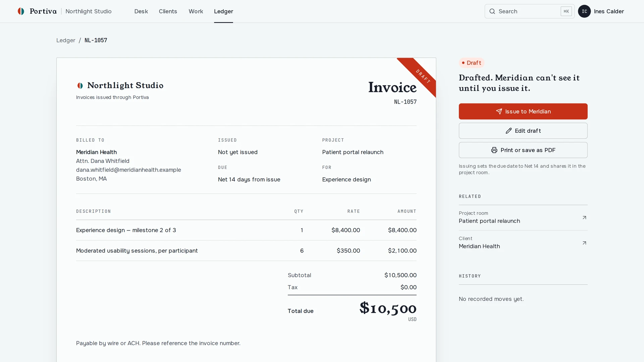Click 'Net 14 days from issue'
Viewport: 644px width, 362px height.
249,179
